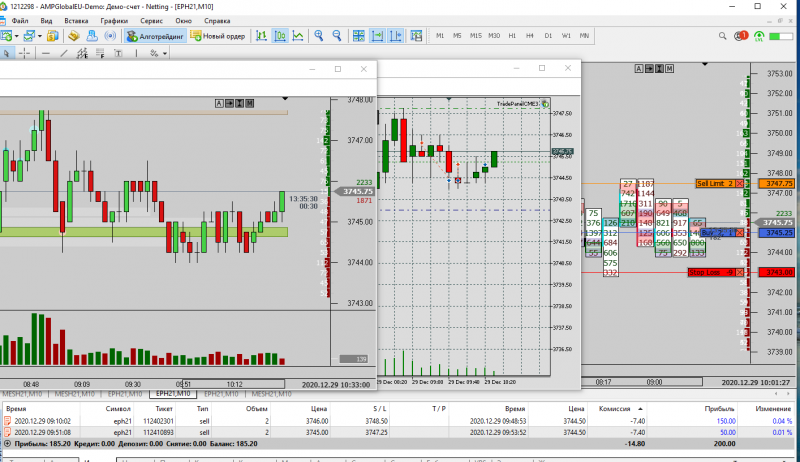This screenshot has height=462, width=800.
Task: Open the Справка menu
Action: click(217, 21)
